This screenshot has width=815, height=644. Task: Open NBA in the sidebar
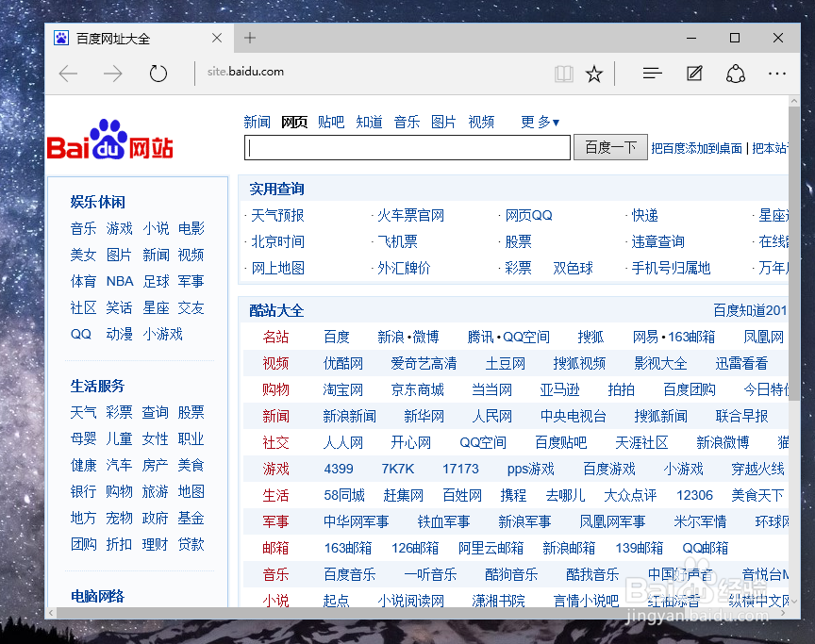pos(120,282)
